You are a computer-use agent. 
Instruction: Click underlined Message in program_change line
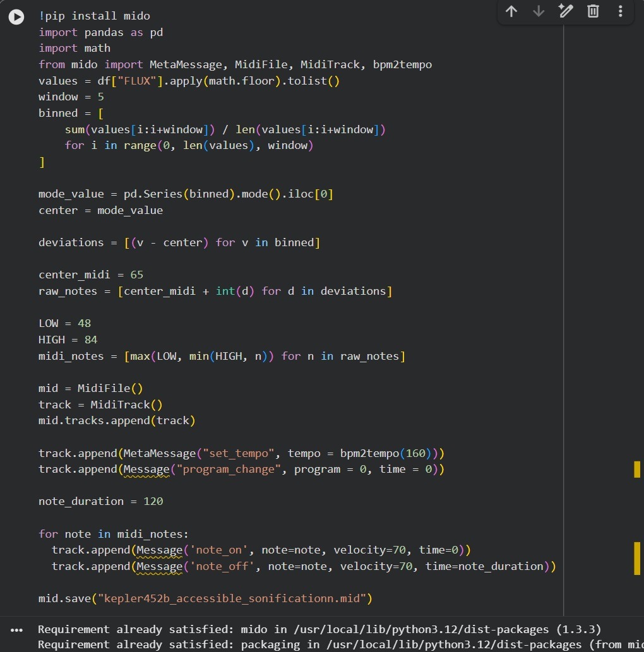click(x=146, y=470)
